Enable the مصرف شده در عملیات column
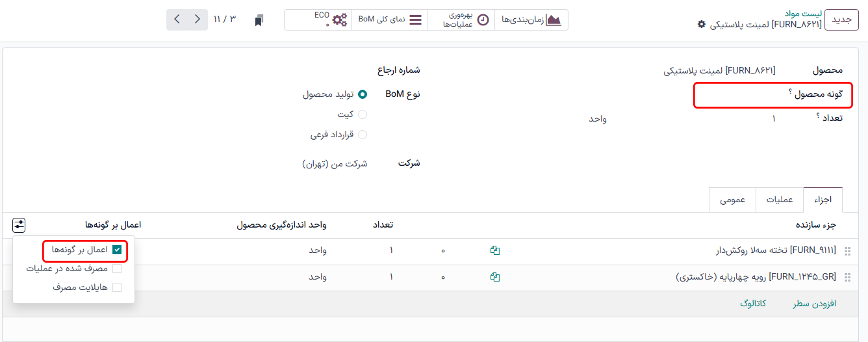The height and width of the screenshot is (342, 868). point(117,268)
